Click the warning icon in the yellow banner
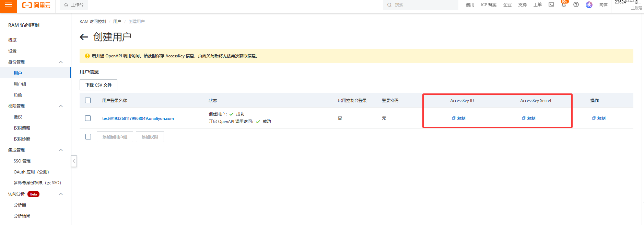This screenshot has height=225, width=644. tap(87, 56)
